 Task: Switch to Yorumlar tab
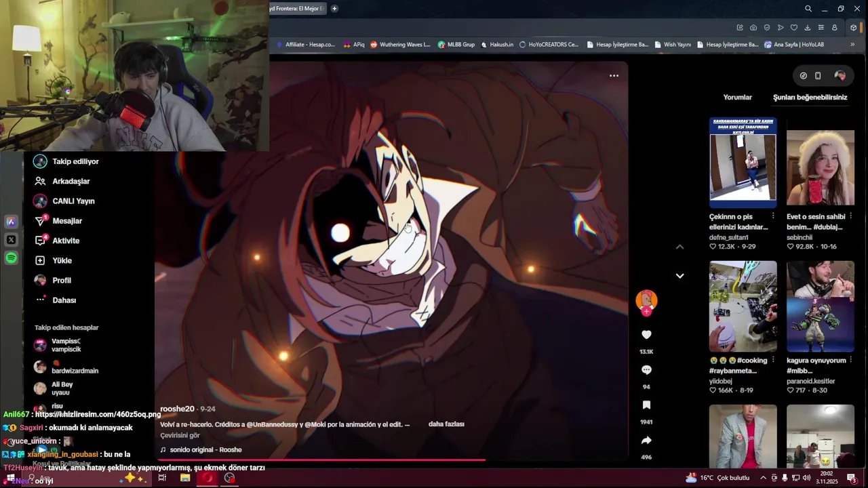pyautogui.click(x=737, y=97)
